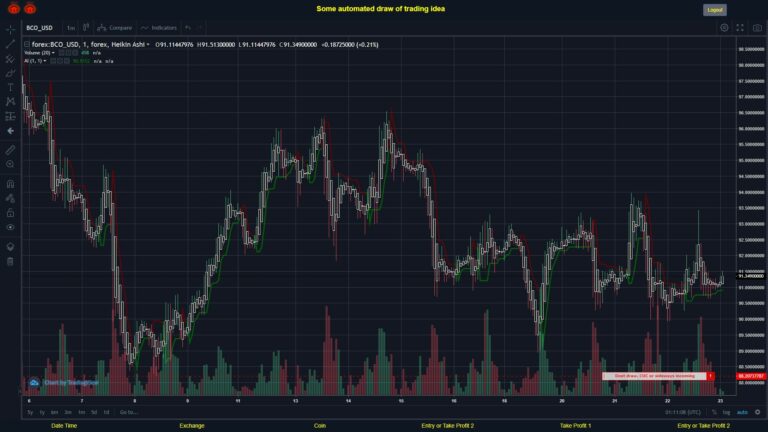768x432 pixels.
Task: Open the prediction and measurement tools
Action: 10,116
